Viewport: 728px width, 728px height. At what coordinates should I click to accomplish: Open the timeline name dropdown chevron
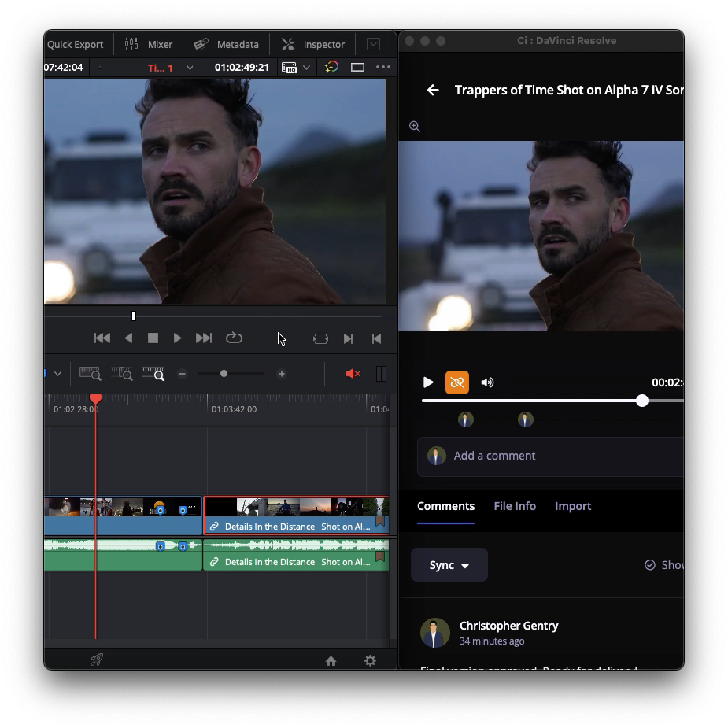(x=190, y=68)
